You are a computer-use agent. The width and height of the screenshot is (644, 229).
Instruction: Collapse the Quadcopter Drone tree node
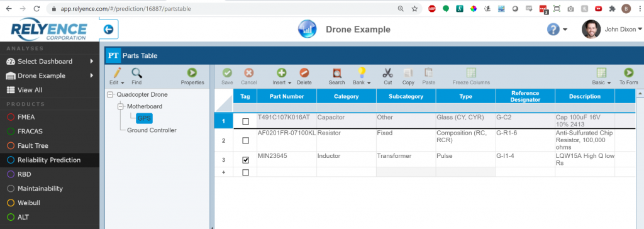(109, 95)
